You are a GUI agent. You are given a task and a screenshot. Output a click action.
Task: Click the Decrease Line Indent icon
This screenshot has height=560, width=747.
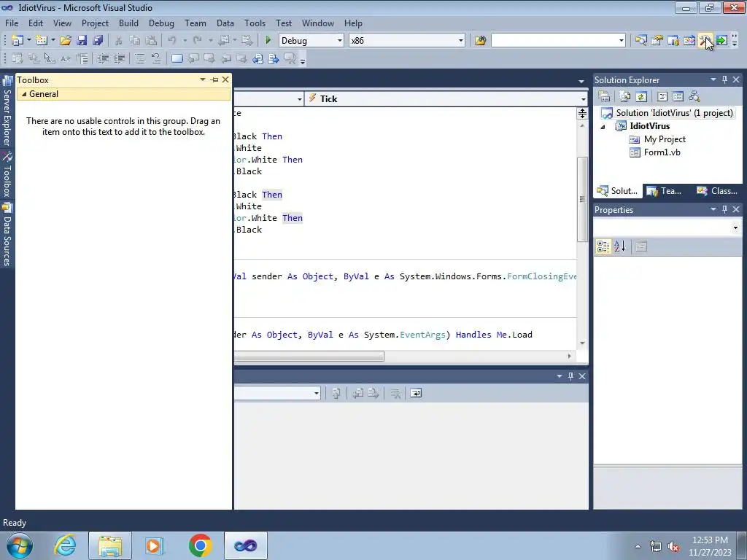pos(103,58)
